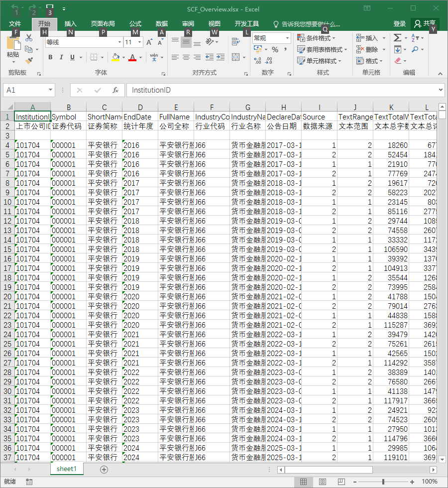Select the sheet1 worksheet tab
The width and height of the screenshot is (448, 488).
(67, 469)
